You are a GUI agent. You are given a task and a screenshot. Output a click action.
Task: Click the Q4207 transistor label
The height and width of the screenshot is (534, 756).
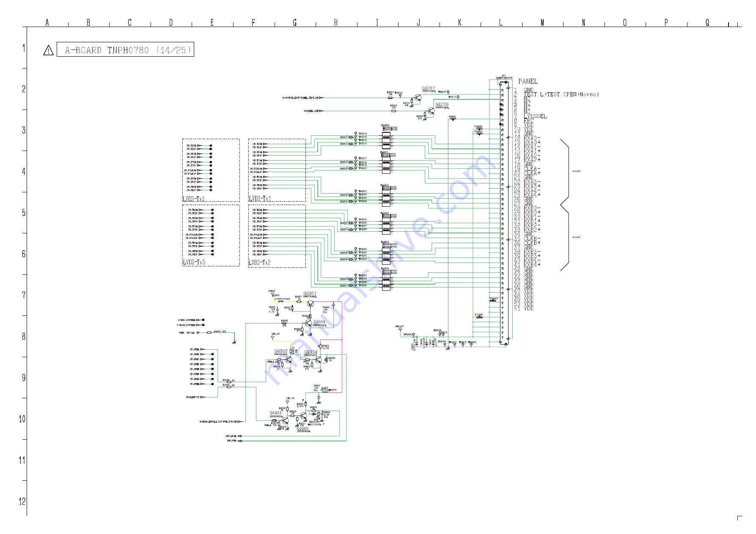click(428, 88)
